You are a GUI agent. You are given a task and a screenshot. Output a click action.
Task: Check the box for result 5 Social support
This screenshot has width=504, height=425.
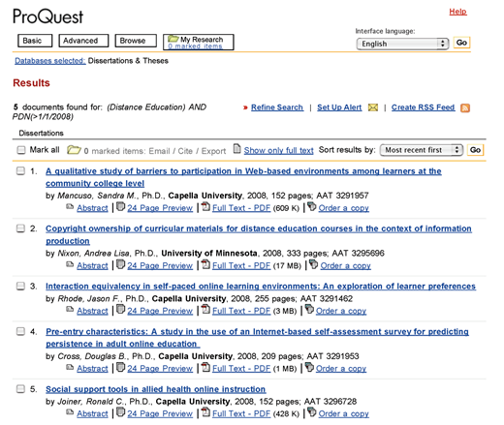20,389
